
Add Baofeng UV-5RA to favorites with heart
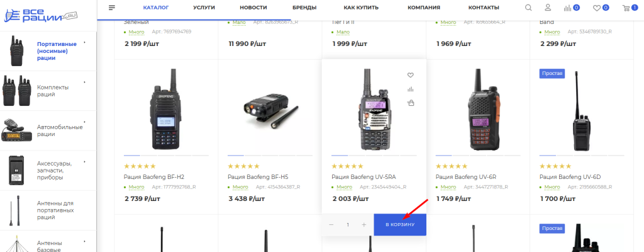click(x=411, y=75)
